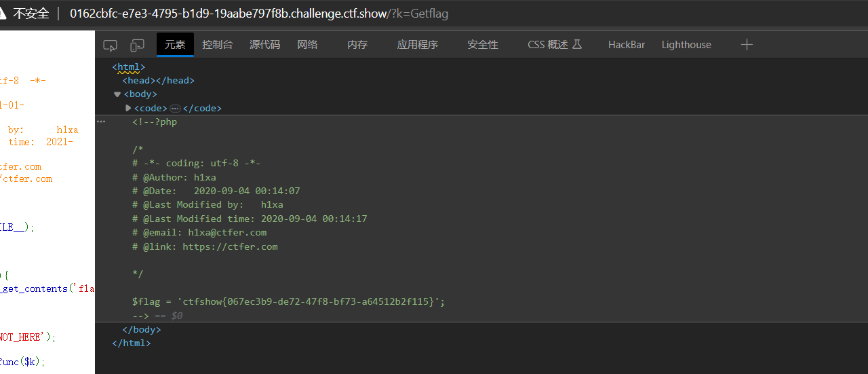The width and height of the screenshot is (868, 374).
Task: Switch to the 安全性 tab
Action: point(483,45)
